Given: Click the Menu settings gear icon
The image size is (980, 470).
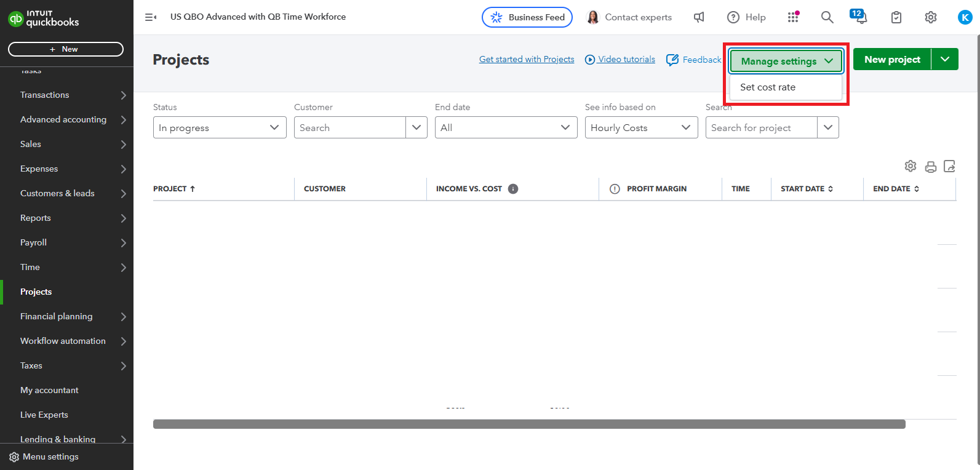Looking at the screenshot, I should pyautogui.click(x=14, y=457).
